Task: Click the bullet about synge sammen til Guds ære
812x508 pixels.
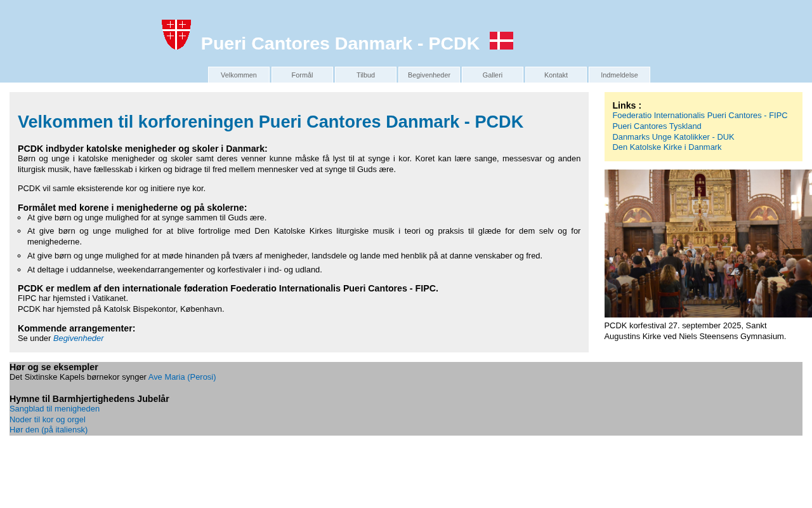Action: 147,218
